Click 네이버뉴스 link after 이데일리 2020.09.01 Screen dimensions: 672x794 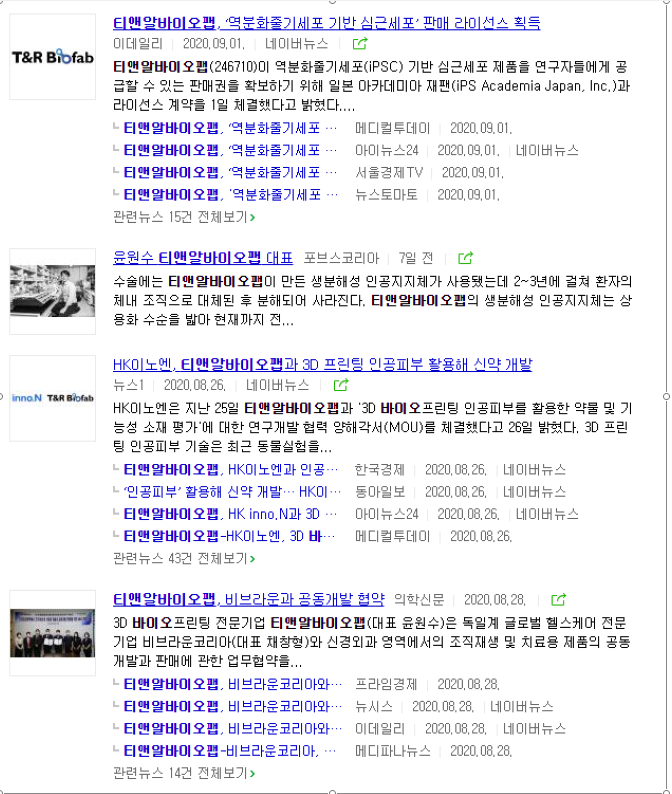pyautogui.click(x=296, y=44)
